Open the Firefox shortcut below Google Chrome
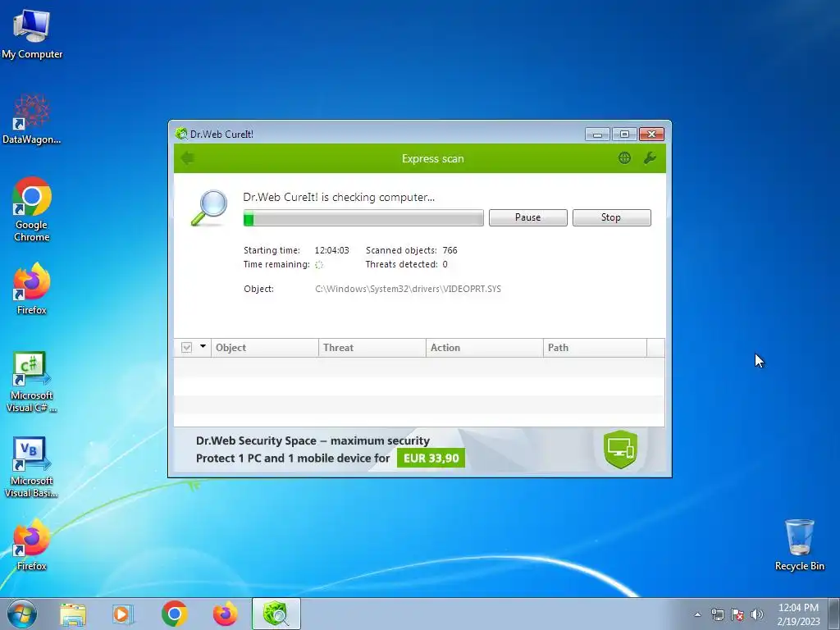Image resolution: width=840 pixels, height=630 pixels. (x=32, y=289)
